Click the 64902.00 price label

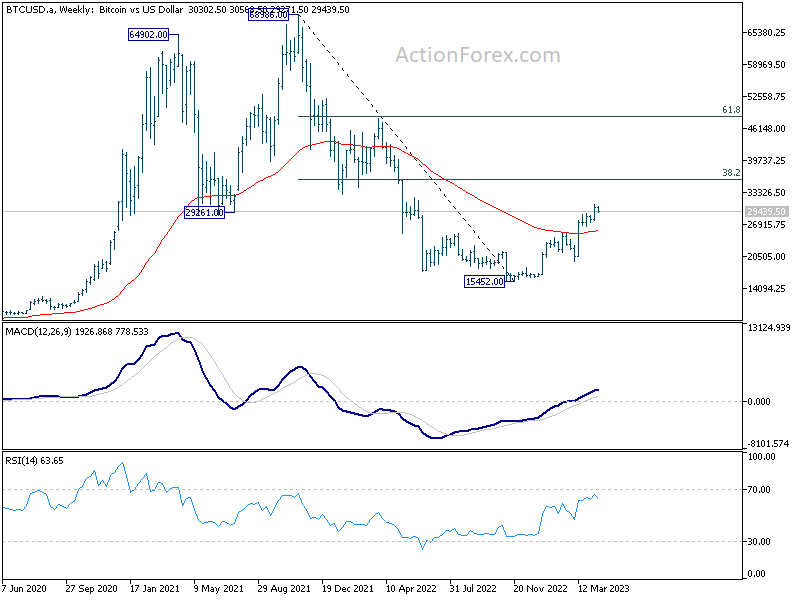148,35
